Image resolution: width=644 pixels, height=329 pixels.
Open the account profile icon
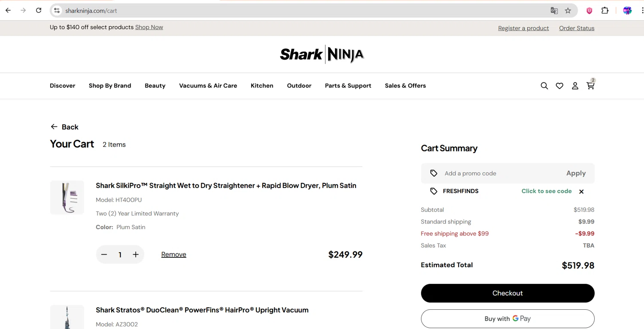[x=575, y=86]
